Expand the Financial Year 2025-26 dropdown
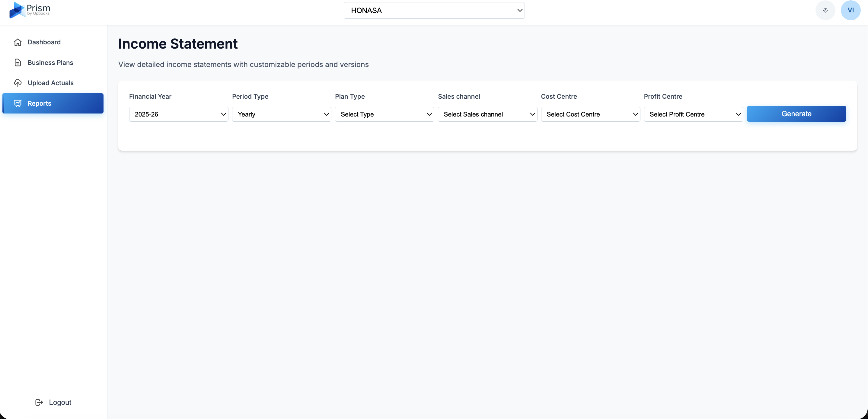 point(179,114)
